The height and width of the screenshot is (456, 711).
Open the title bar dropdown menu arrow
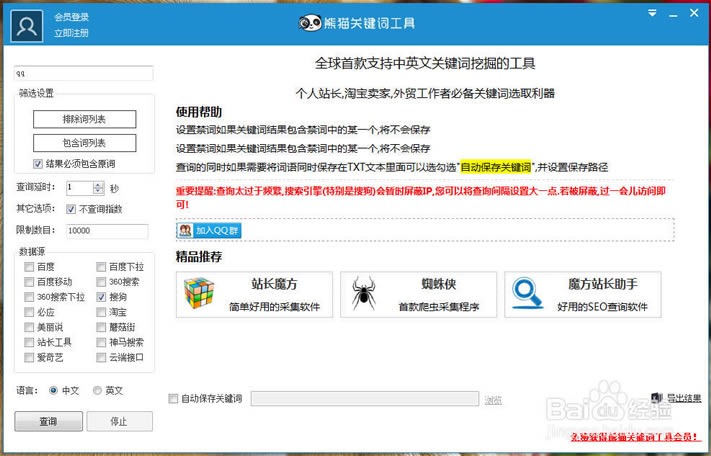click(652, 13)
